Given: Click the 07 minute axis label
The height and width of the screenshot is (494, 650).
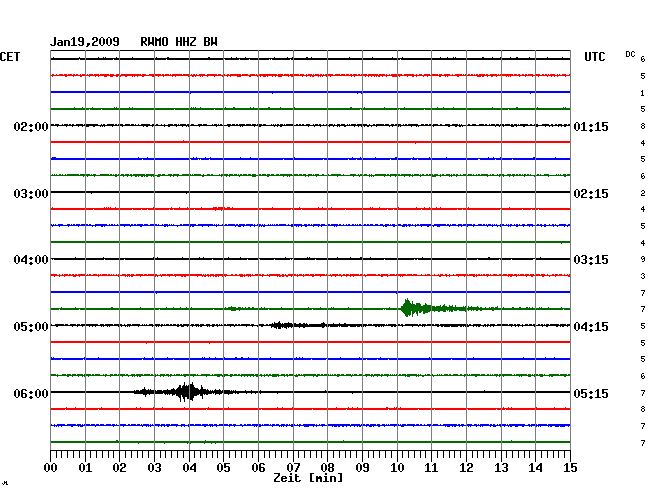Looking at the screenshot, I should [293, 468].
